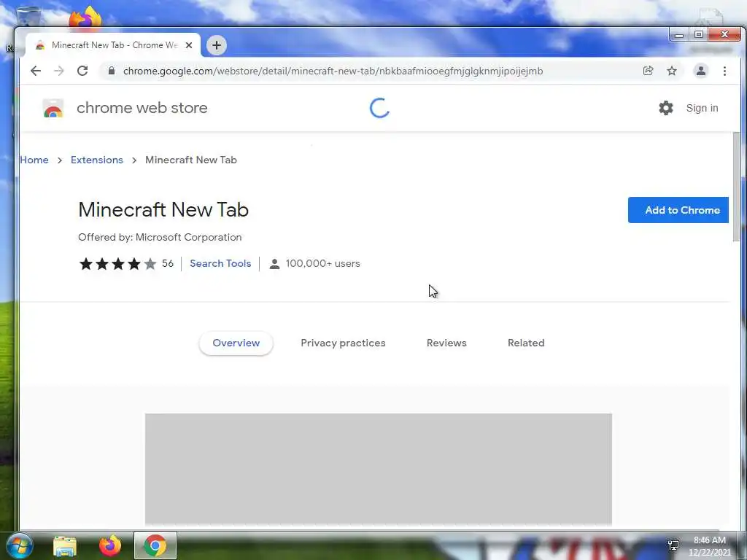Go to the Home breadcrumb link
This screenshot has width=747, height=560.
(34, 160)
